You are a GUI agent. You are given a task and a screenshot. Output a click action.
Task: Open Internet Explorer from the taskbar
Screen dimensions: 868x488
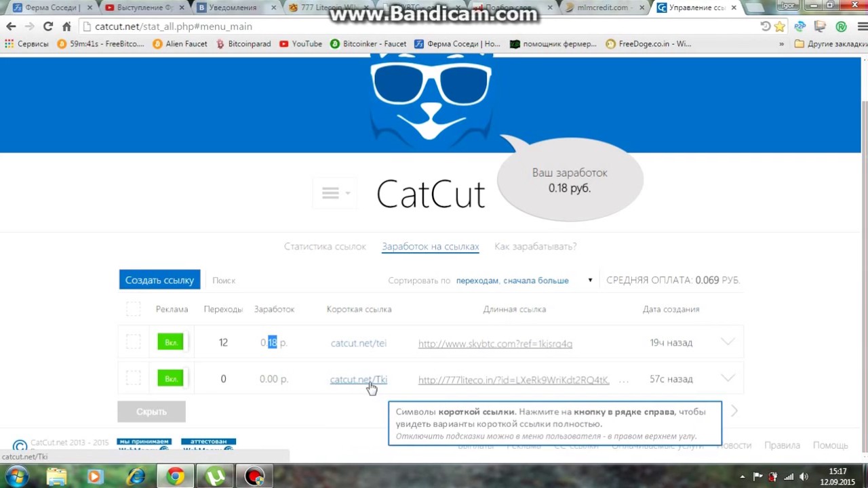tap(136, 476)
